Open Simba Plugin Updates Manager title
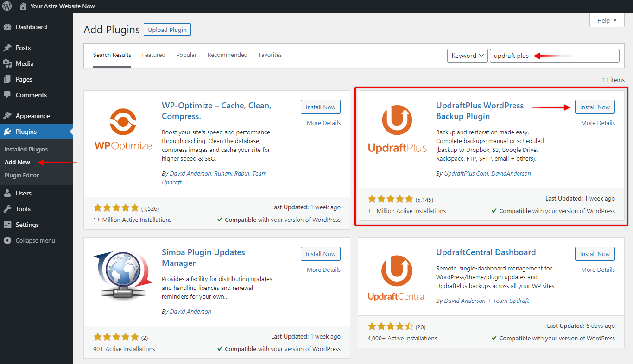This screenshot has height=364, width=633. point(203,257)
